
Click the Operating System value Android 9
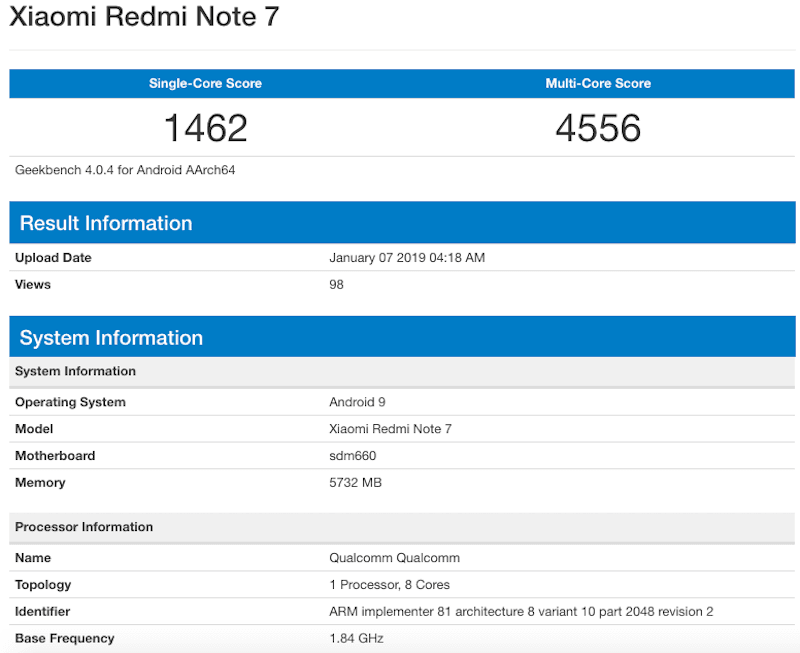357,401
